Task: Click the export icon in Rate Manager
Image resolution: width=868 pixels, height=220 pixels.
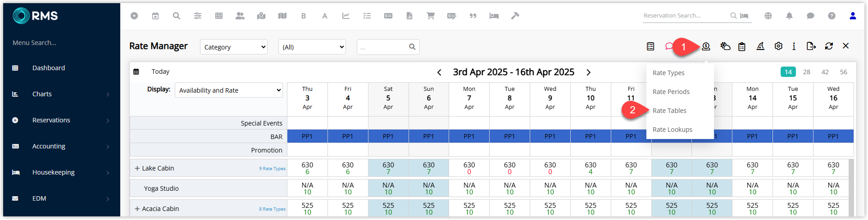Action: click(811, 46)
